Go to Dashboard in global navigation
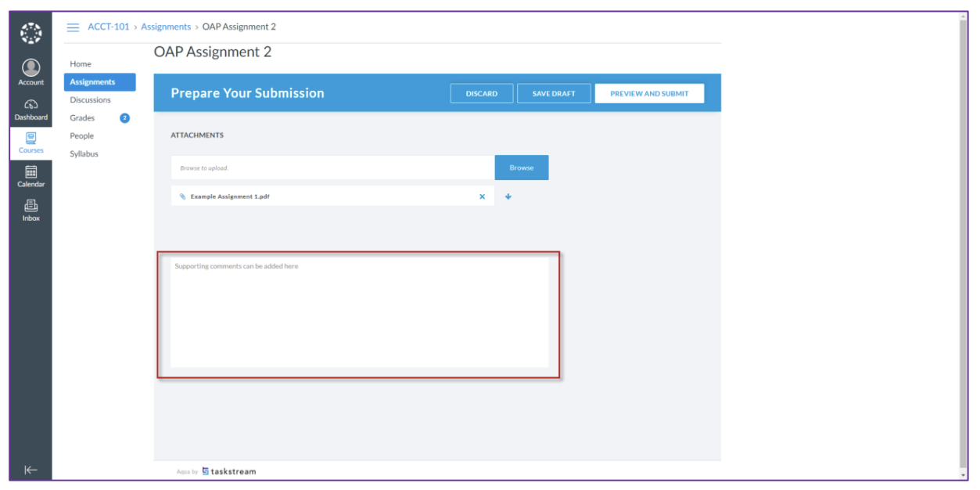This screenshot has width=980, height=490. 31,110
